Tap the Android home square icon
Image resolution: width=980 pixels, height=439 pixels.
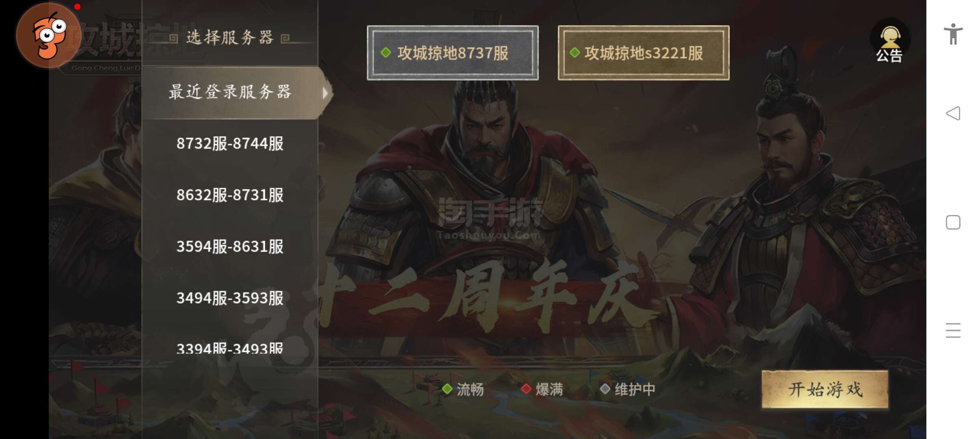tap(953, 222)
